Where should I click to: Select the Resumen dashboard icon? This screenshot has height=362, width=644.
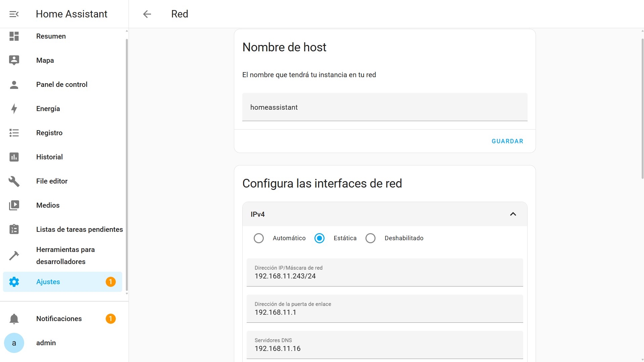tap(14, 36)
